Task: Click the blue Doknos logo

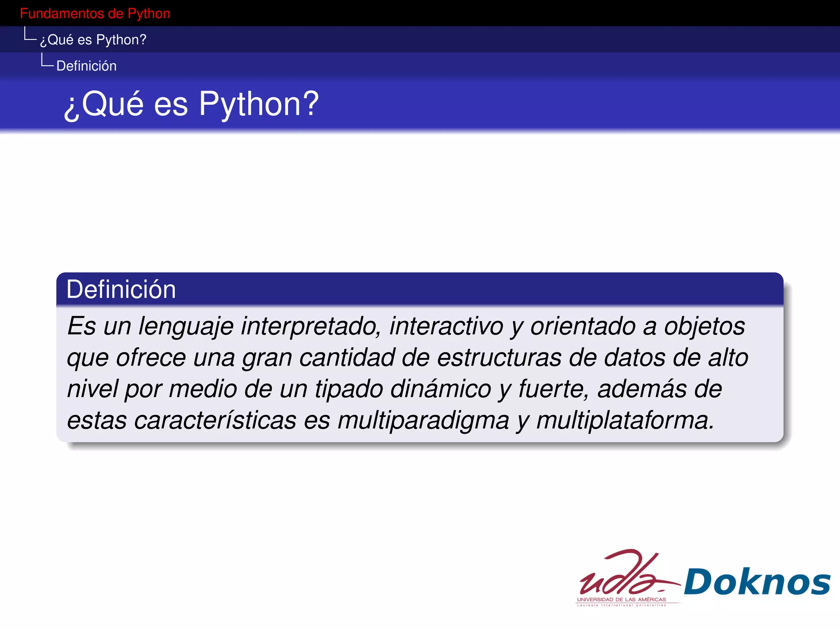Action: tap(757, 582)
